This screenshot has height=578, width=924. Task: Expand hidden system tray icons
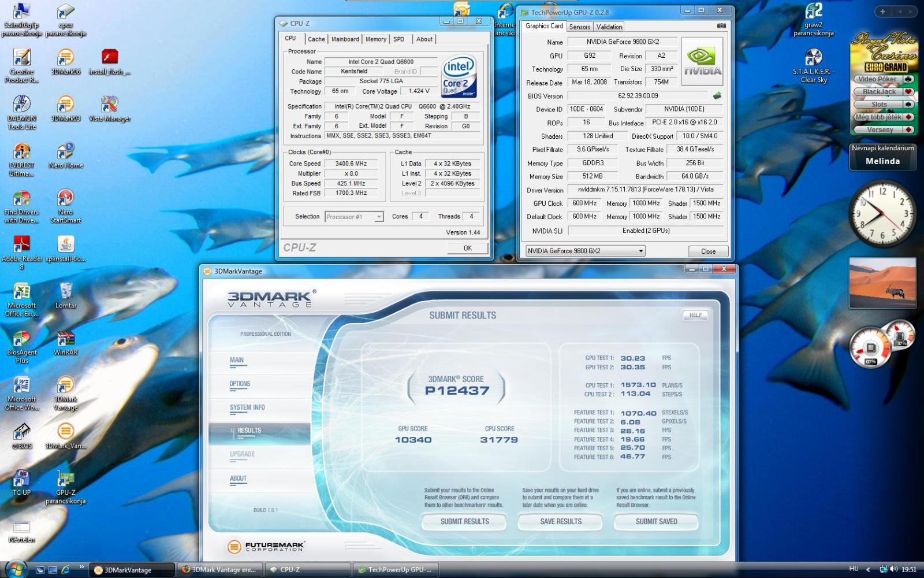tap(868, 570)
